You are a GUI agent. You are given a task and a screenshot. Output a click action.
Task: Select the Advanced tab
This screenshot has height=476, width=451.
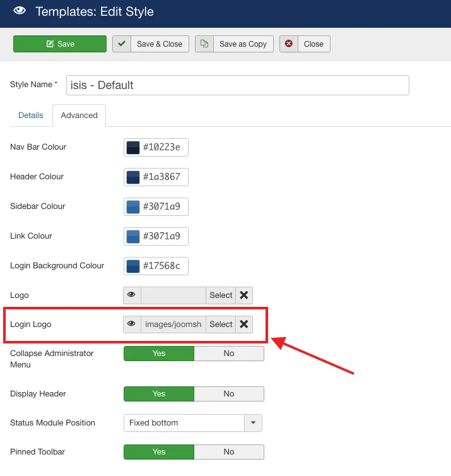79,116
